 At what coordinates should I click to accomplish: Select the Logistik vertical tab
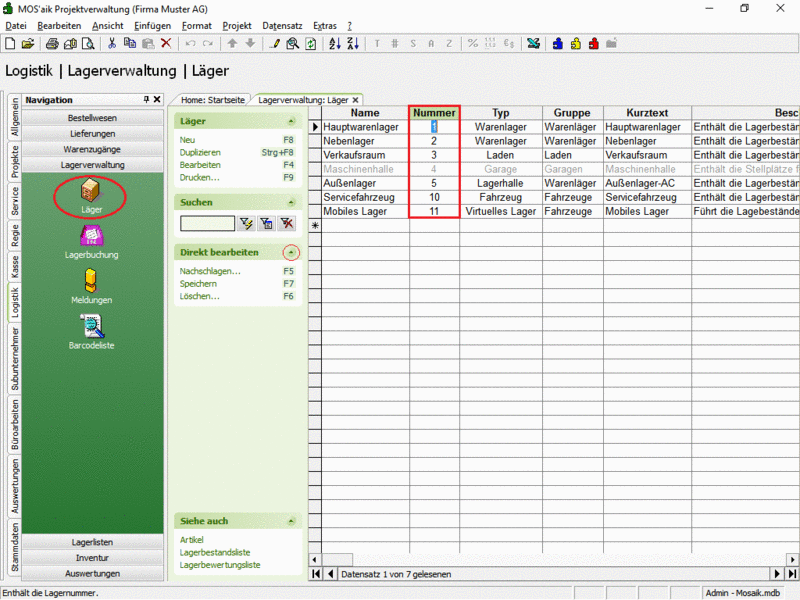15,303
